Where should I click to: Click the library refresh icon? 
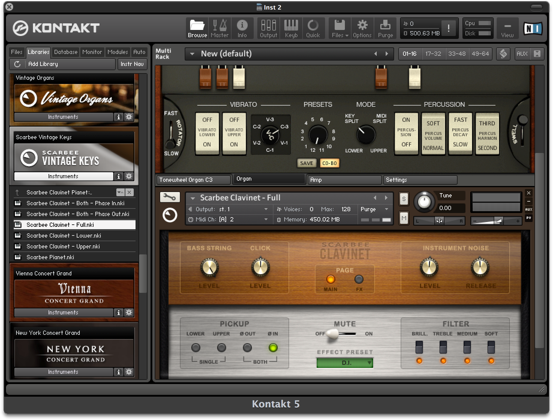[17, 64]
